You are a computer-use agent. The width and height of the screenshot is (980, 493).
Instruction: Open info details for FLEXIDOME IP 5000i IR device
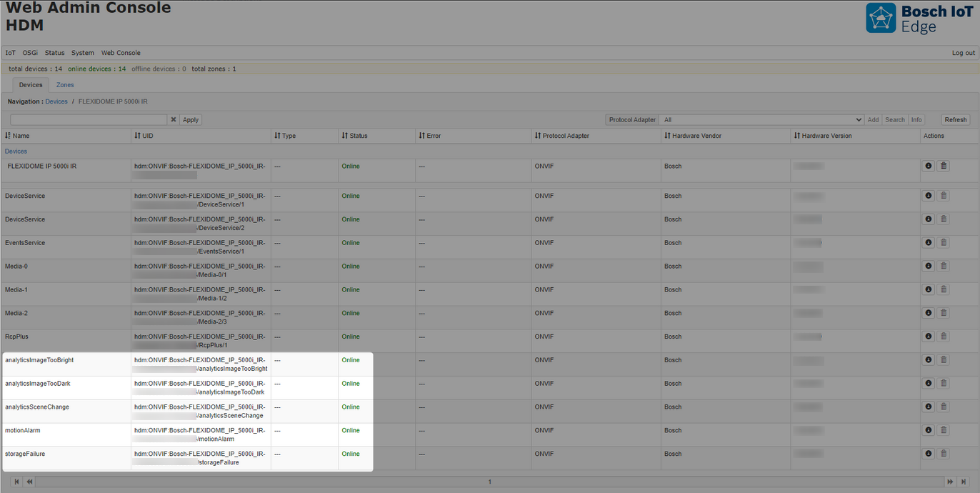928,165
